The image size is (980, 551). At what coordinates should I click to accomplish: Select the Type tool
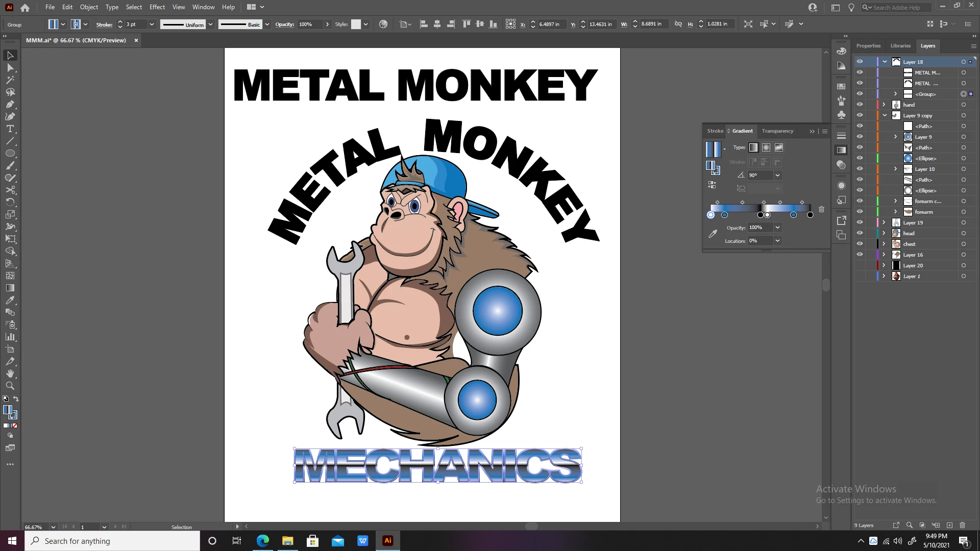point(10,129)
